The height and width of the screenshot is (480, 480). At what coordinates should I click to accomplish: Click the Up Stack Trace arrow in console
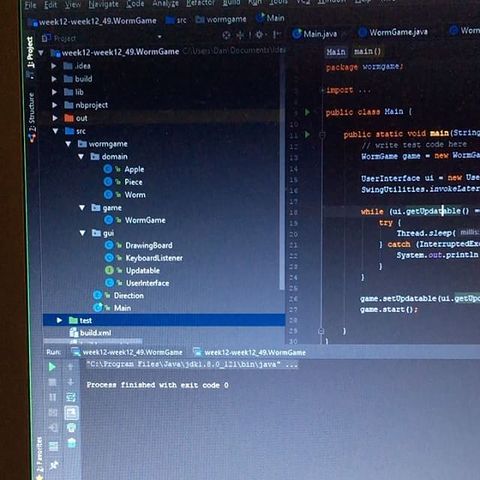pyautogui.click(x=70, y=367)
